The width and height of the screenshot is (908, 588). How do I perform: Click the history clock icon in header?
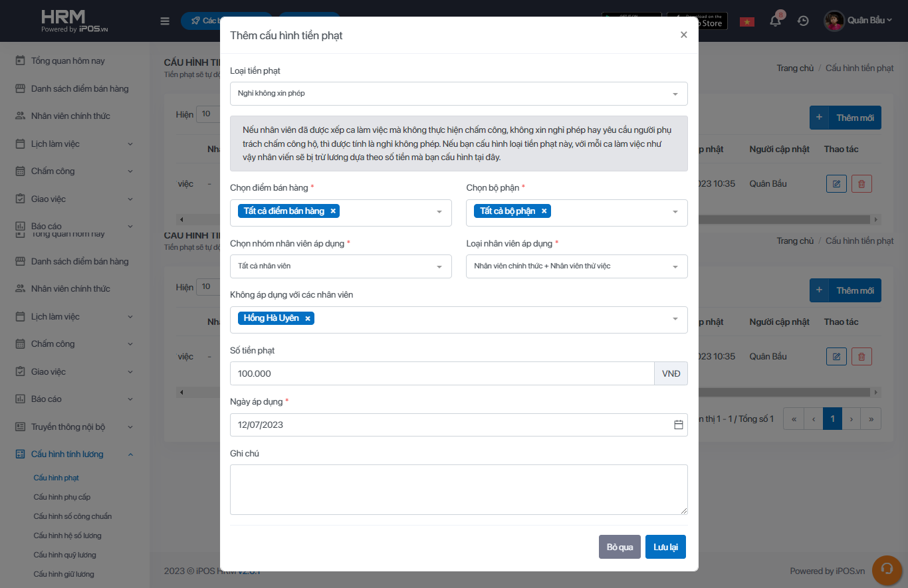[803, 21]
